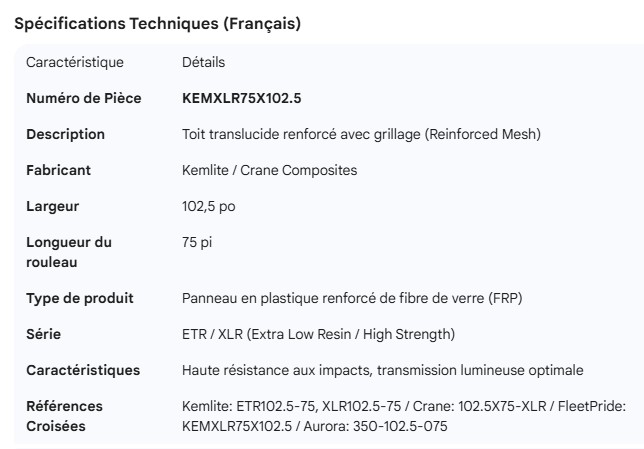Click the Références Croisées row label
This screenshot has width=644, height=449.
point(64,416)
